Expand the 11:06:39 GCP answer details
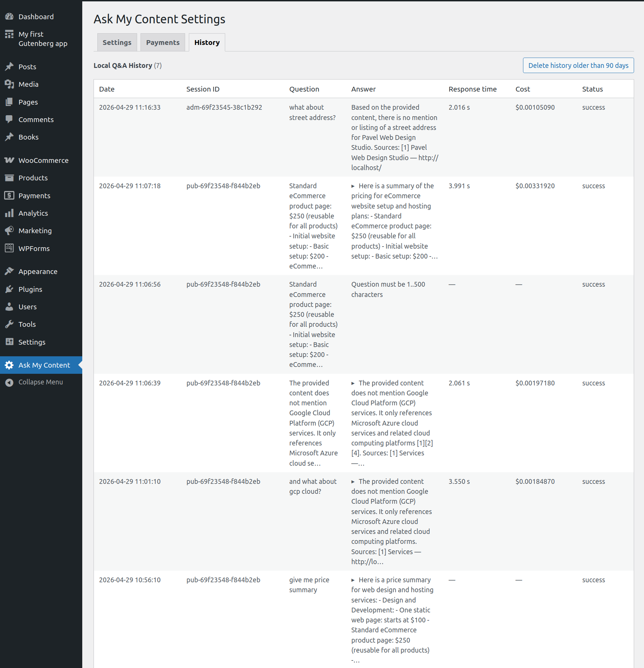The height and width of the screenshot is (668, 644). [x=353, y=383]
